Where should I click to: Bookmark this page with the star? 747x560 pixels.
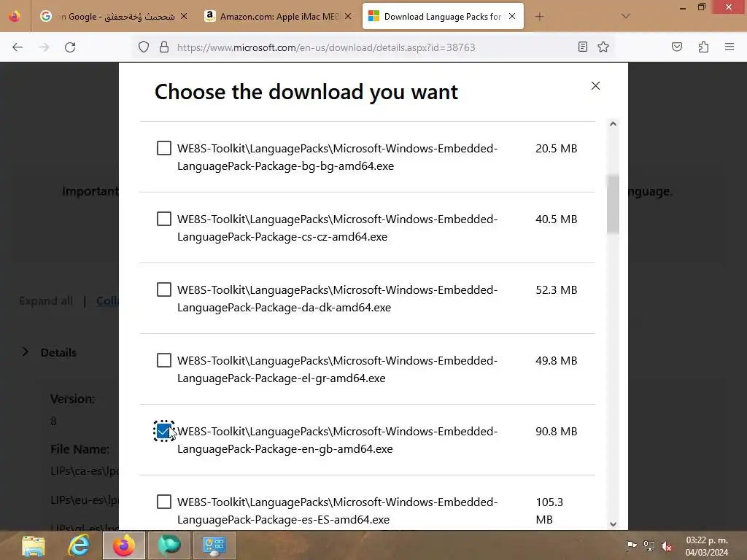(603, 47)
